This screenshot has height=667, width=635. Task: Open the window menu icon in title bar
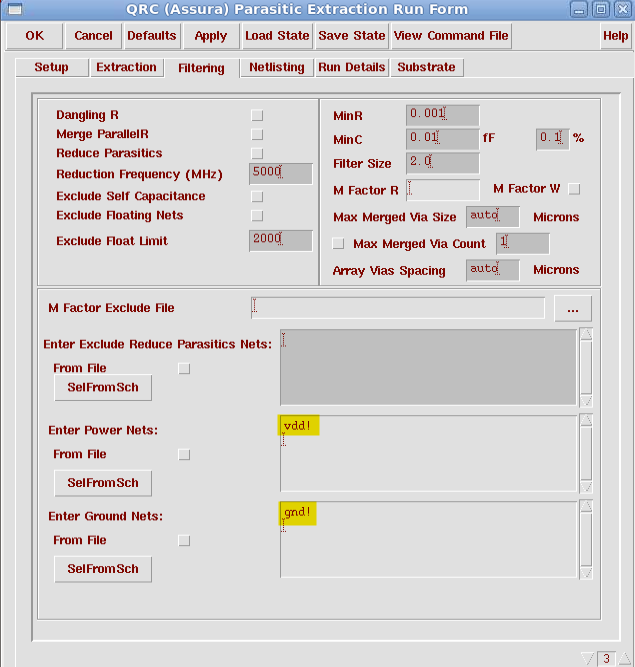(x=13, y=10)
